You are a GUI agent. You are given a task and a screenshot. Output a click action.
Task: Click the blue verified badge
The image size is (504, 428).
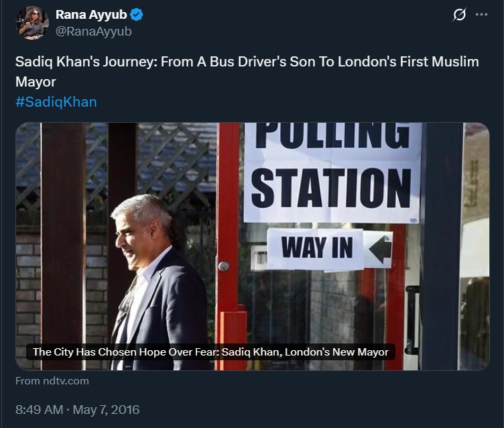[137, 15]
